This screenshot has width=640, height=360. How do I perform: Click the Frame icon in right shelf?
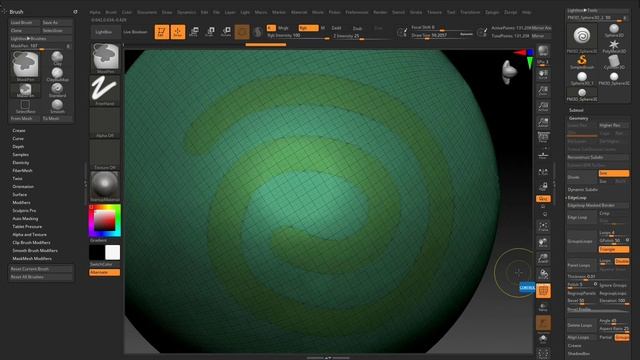tap(543, 227)
